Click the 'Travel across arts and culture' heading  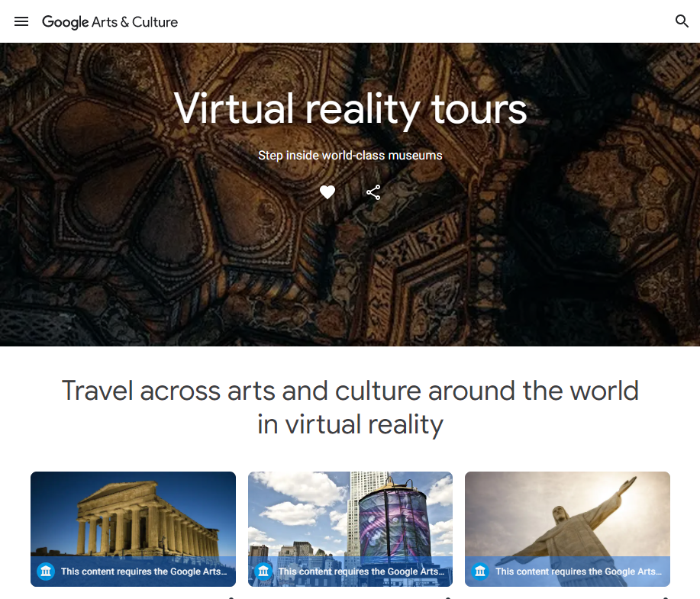[350, 407]
